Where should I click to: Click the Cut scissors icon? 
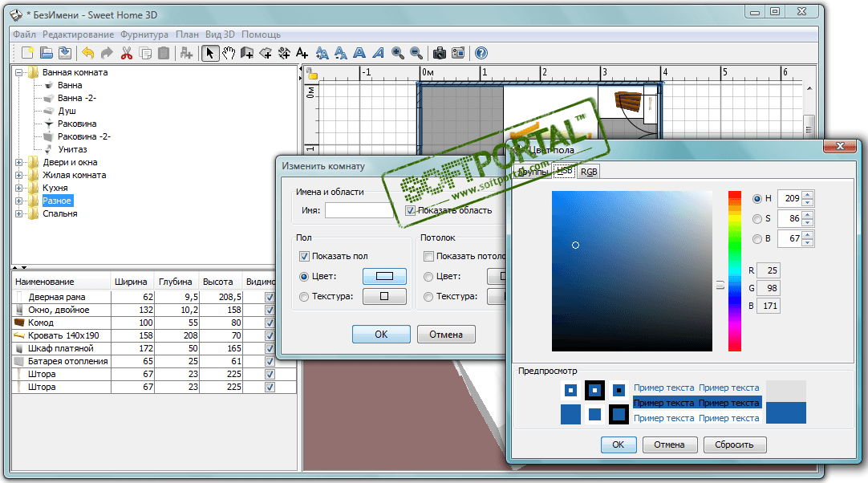pyautogui.click(x=127, y=53)
